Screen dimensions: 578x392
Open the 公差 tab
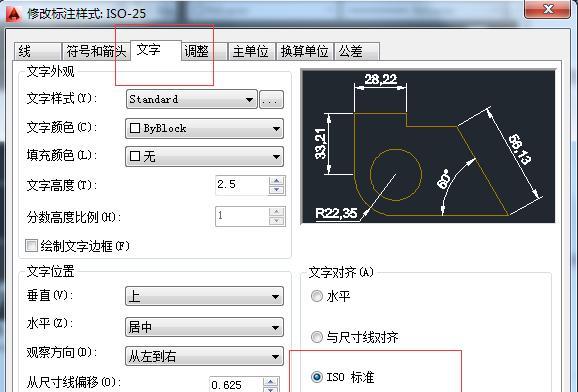(x=356, y=51)
